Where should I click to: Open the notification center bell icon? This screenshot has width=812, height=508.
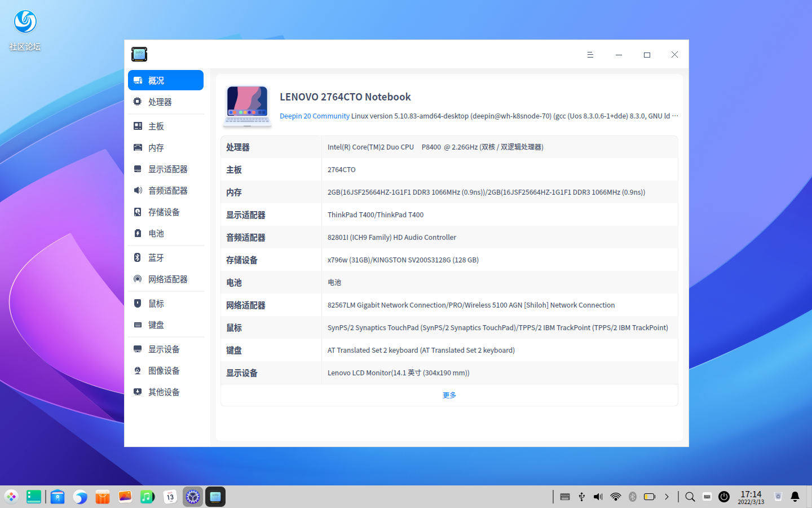pyautogui.click(x=794, y=497)
